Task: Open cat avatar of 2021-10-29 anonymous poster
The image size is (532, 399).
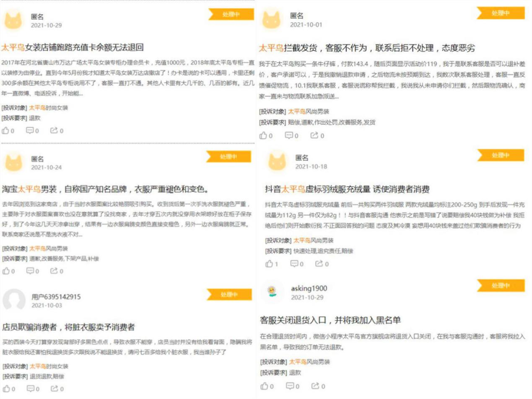Action: (x=13, y=20)
